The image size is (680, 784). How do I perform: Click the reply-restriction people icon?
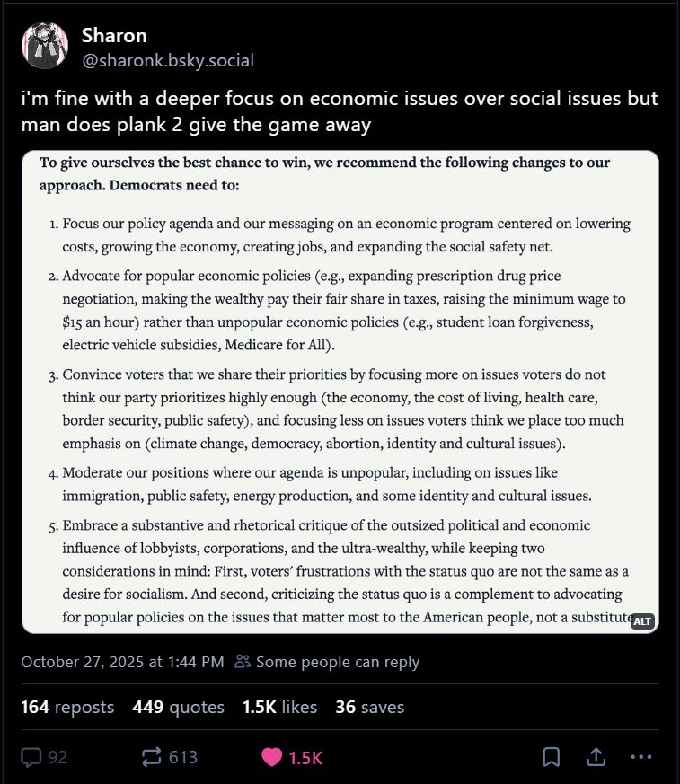tap(241, 662)
